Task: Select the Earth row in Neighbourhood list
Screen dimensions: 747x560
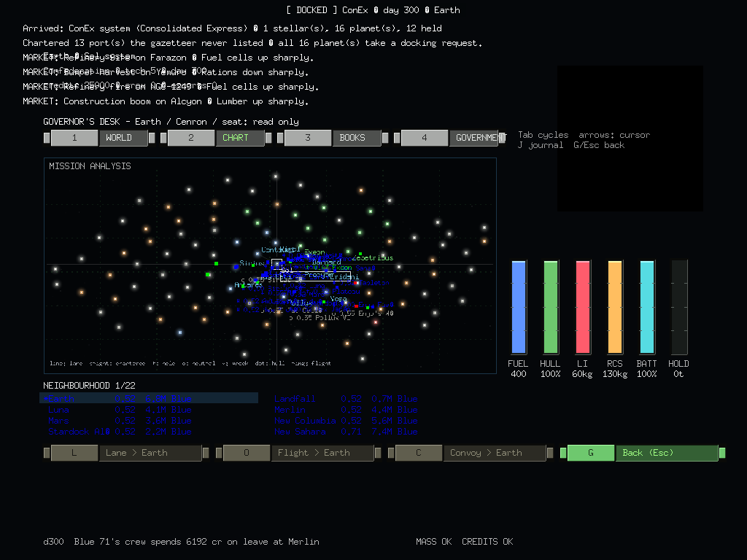Action: tap(149, 398)
